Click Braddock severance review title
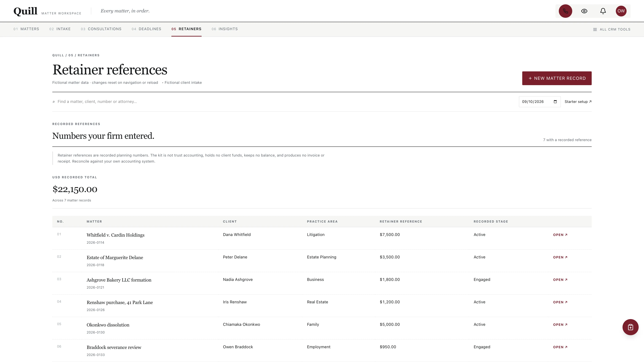 click(x=114, y=348)
